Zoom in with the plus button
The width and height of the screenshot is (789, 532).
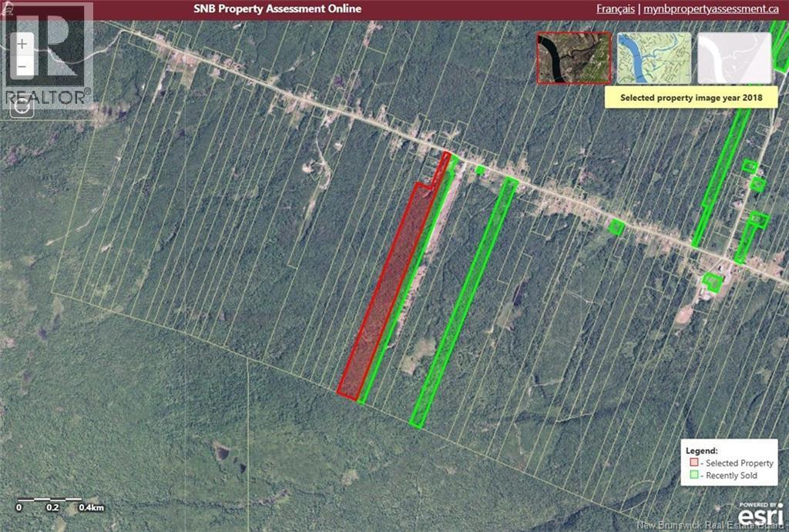(x=22, y=44)
